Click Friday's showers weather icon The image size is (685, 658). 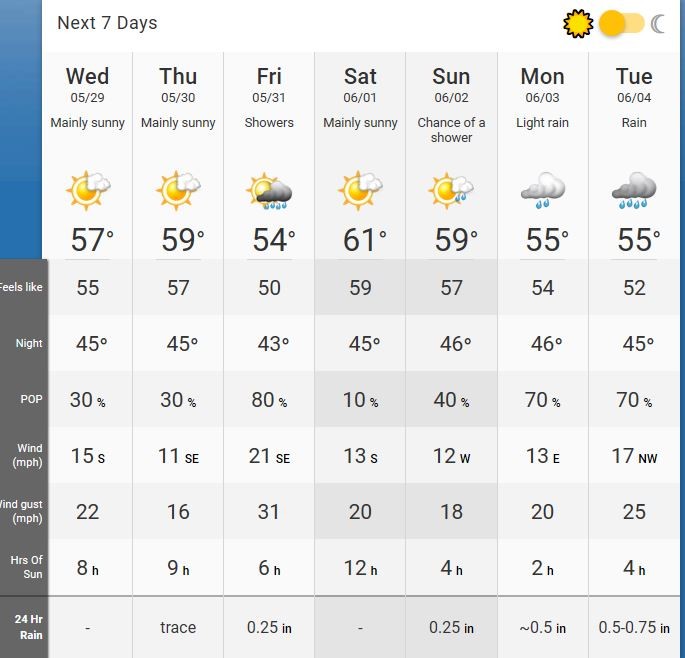tap(270, 190)
